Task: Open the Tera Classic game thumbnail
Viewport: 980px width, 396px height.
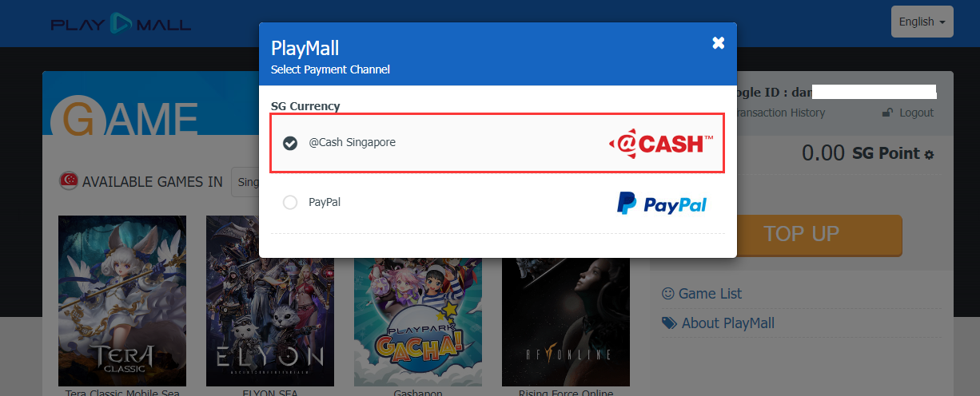Action: 122,301
